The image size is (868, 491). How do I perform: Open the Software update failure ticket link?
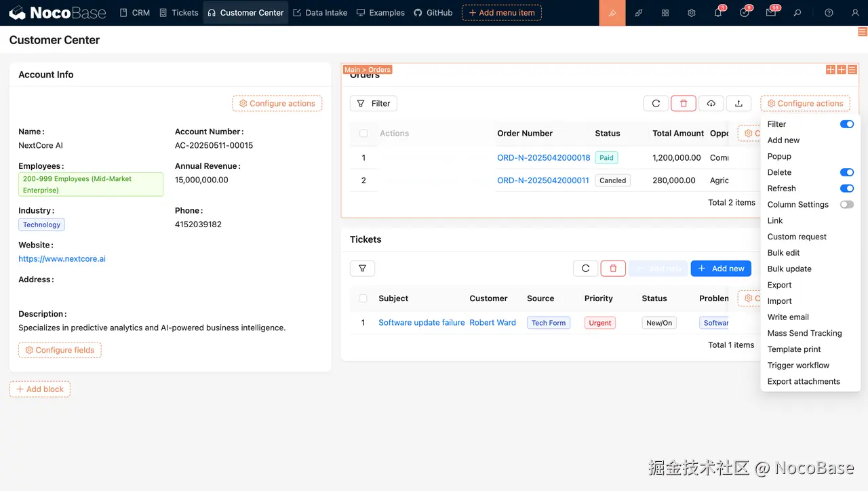click(422, 323)
